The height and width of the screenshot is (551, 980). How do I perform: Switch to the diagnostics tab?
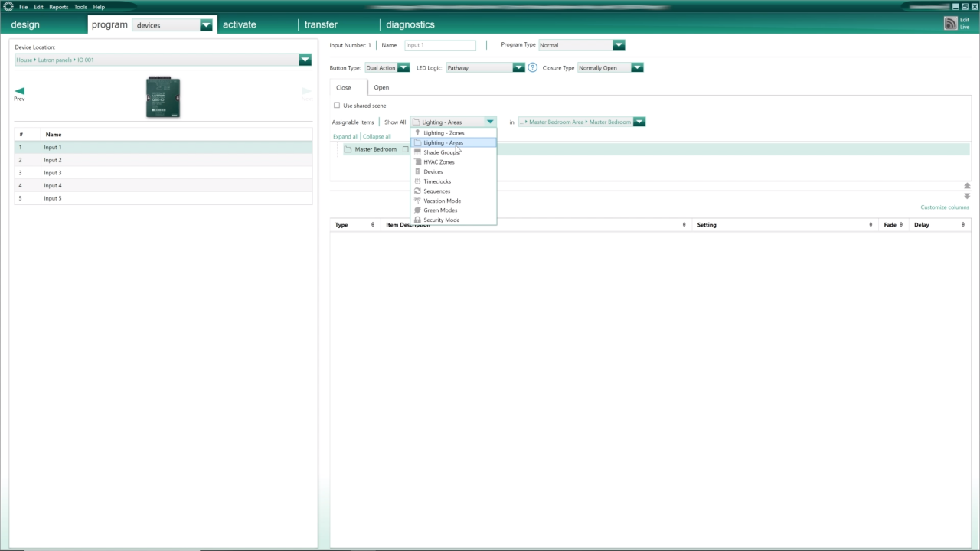pos(410,24)
